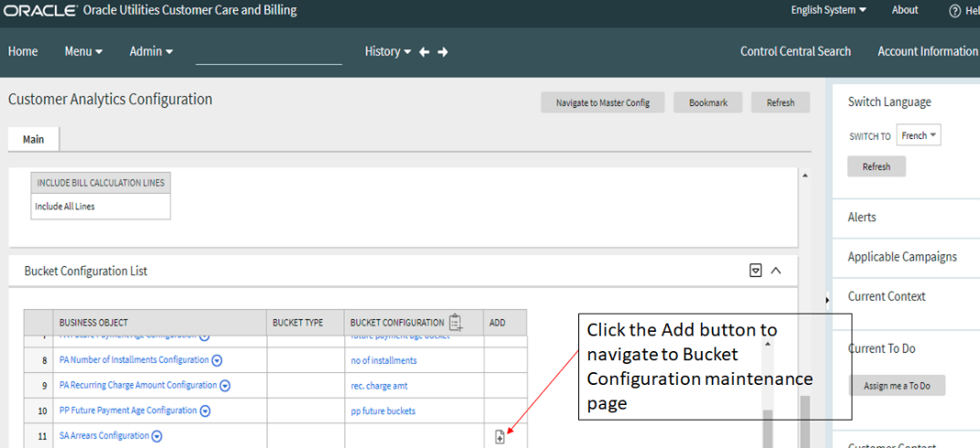This screenshot has height=448, width=980.
Task: Click row number 11 in the list
Action: [42, 436]
